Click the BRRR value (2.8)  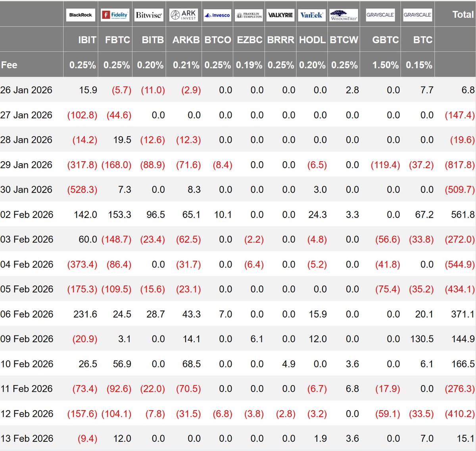tap(286, 414)
